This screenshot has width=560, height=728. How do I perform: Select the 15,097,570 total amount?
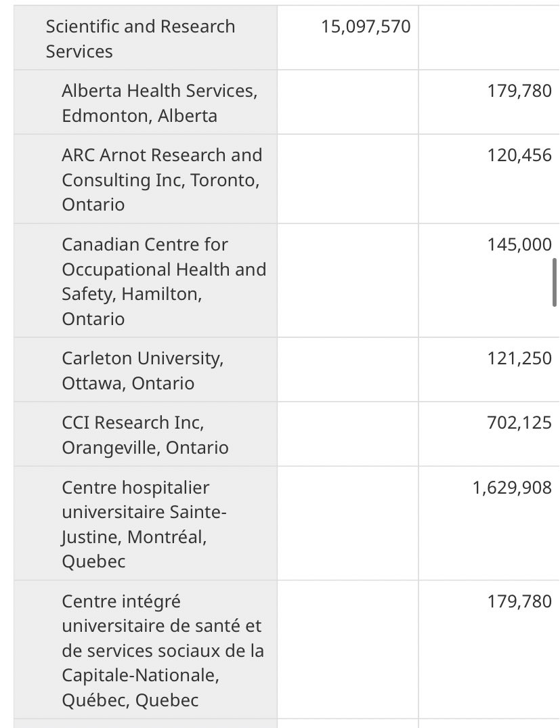coord(366,27)
